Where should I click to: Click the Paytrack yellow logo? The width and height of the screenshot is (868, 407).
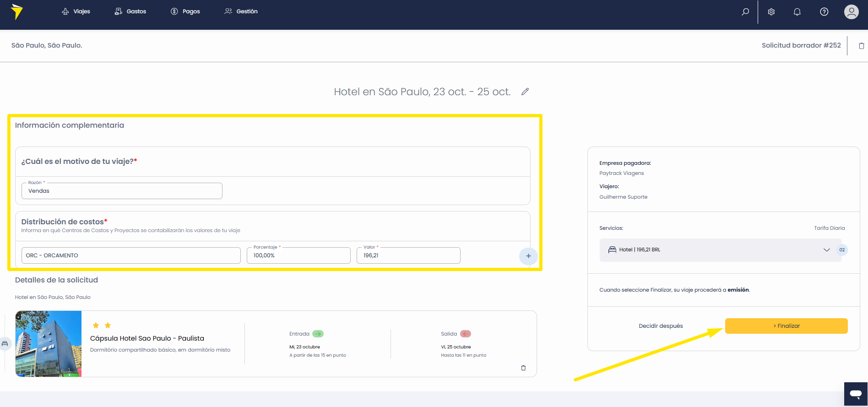click(16, 11)
